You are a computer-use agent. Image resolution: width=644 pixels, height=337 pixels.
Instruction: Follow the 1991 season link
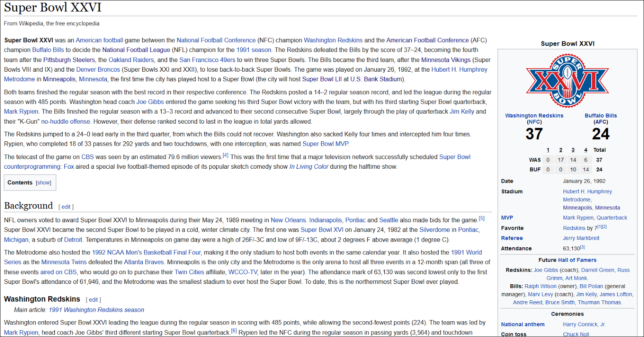(254, 50)
